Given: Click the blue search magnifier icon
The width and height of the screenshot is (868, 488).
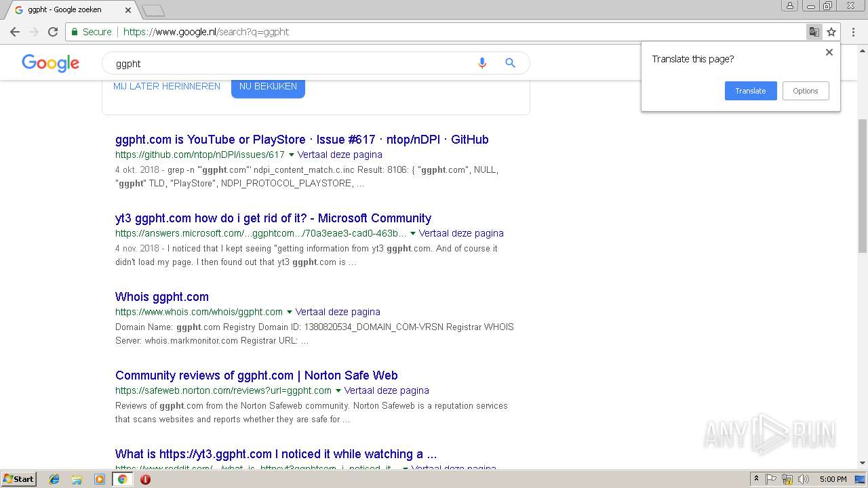Looking at the screenshot, I should click(510, 63).
